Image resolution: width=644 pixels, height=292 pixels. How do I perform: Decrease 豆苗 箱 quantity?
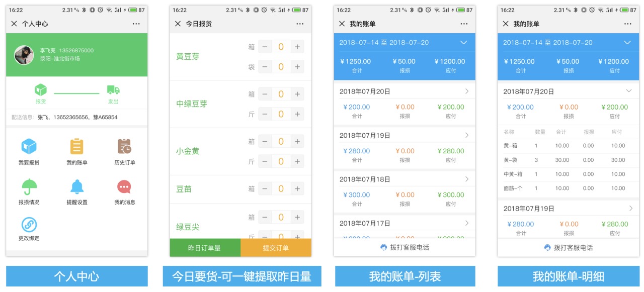coord(265,189)
